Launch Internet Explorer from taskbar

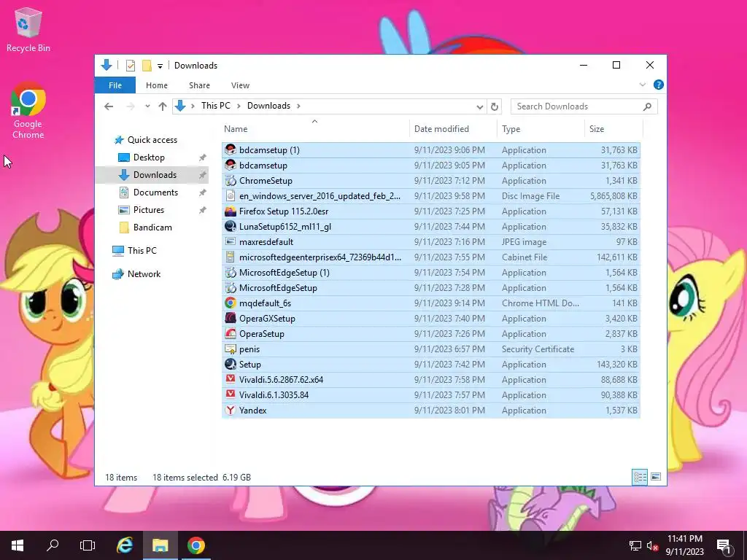(125, 545)
